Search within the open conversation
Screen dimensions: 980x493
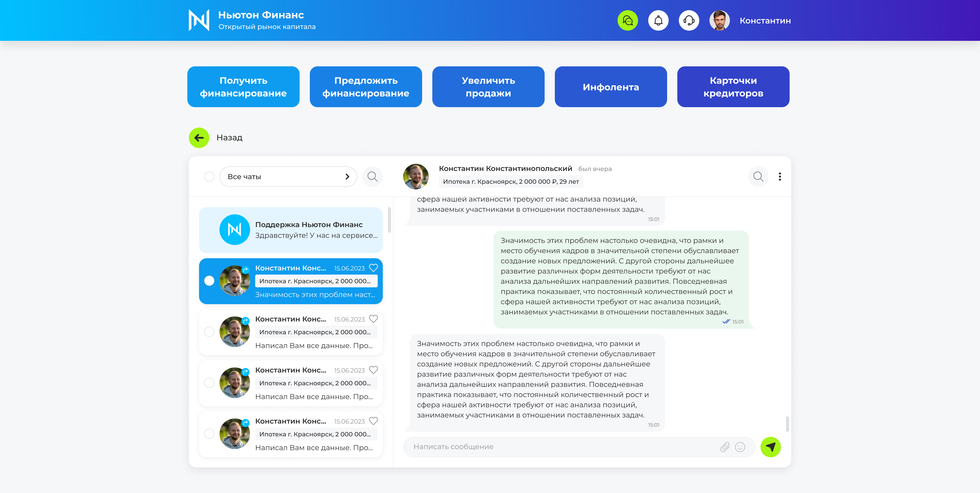tap(758, 177)
